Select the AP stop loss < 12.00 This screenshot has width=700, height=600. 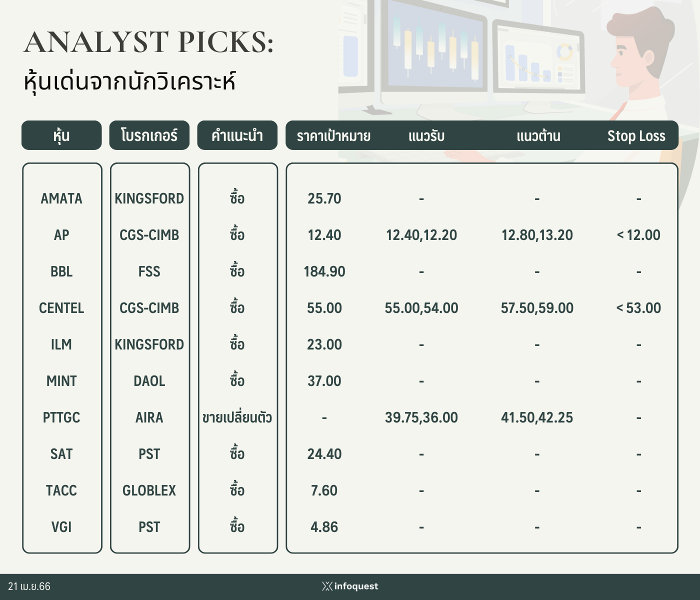(638, 235)
